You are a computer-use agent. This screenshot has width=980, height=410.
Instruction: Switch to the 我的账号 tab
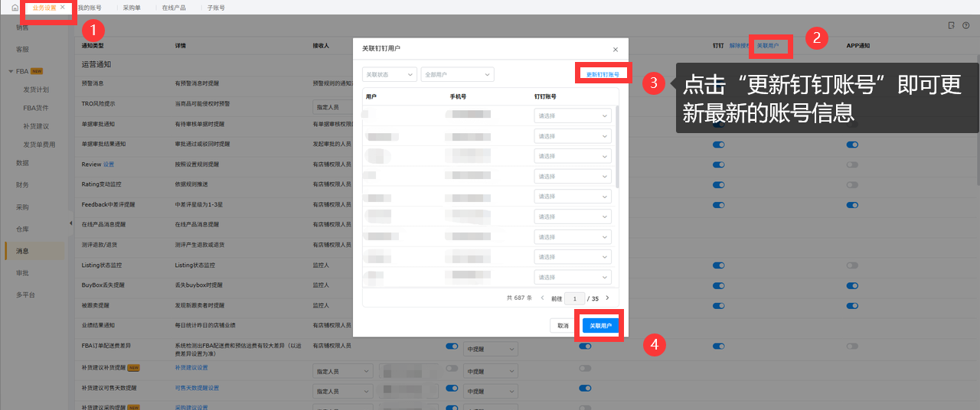pos(89,7)
